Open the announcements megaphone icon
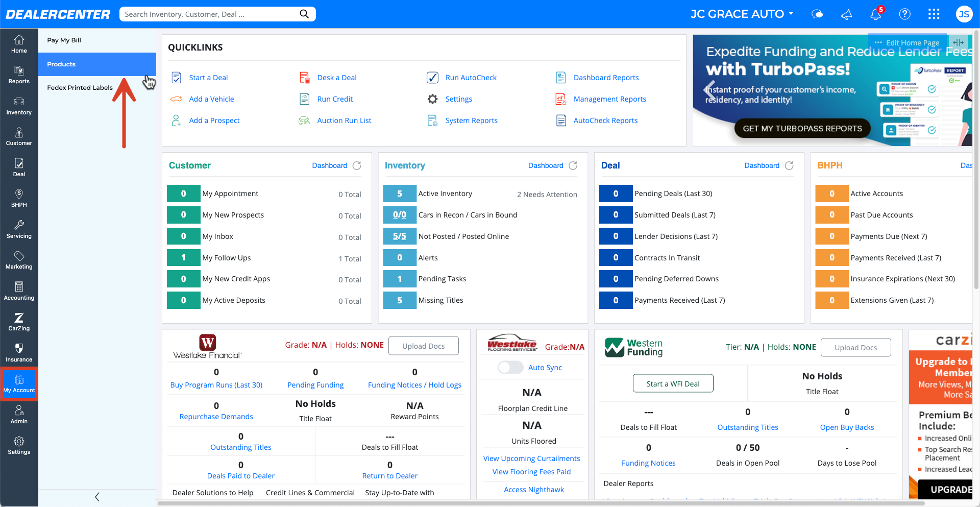Image resolution: width=980 pixels, height=507 pixels. click(x=847, y=14)
